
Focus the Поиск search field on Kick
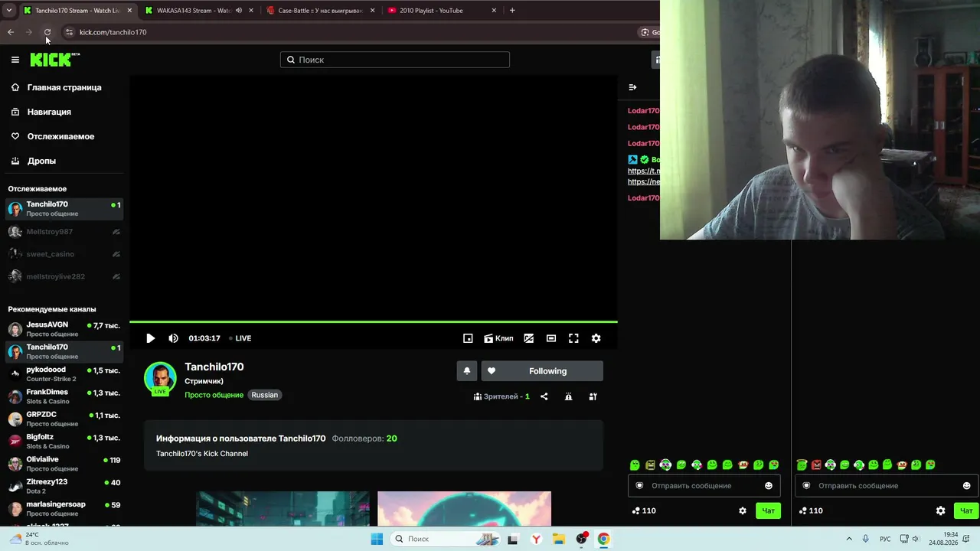click(x=395, y=60)
